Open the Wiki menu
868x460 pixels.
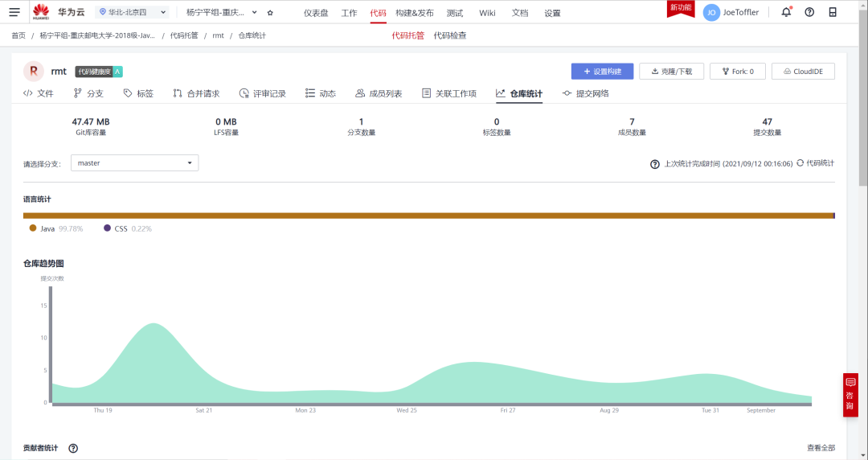click(x=487, y=13)
